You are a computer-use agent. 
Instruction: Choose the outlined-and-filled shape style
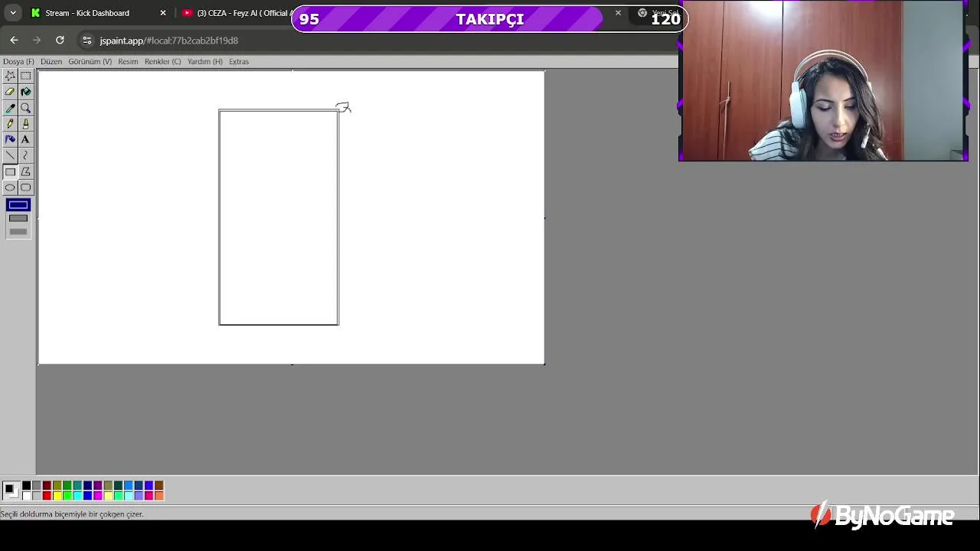point(18,218)
